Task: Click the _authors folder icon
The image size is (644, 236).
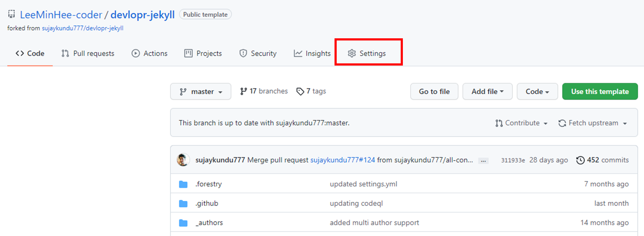Action: click(183, 223)
